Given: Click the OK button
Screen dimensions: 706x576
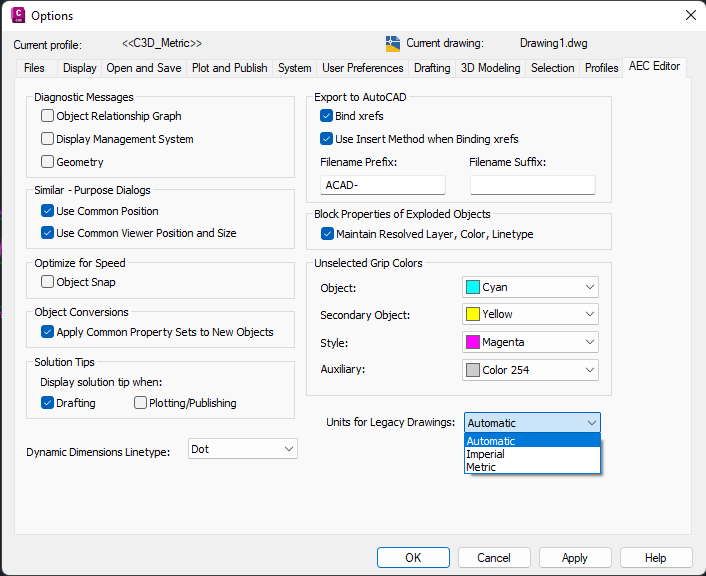Looking at the screenshot, I should (413, 558).
